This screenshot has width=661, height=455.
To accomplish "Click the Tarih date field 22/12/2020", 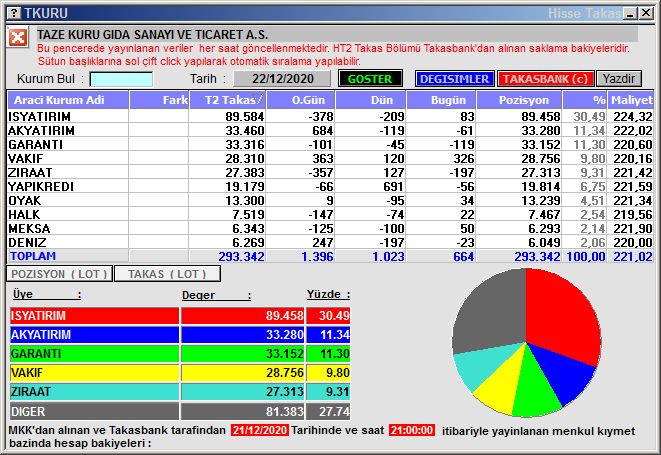I will point(282,79).
